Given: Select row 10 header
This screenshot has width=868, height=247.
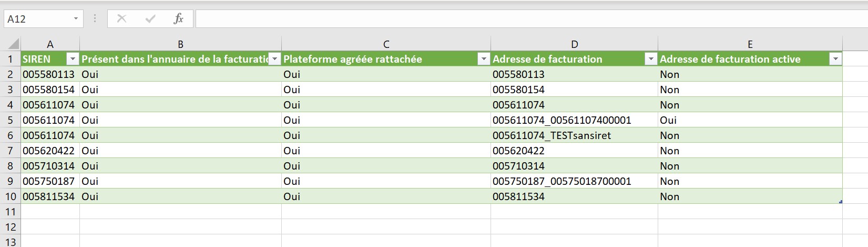Looking at the screenshot, I should 10,196.
